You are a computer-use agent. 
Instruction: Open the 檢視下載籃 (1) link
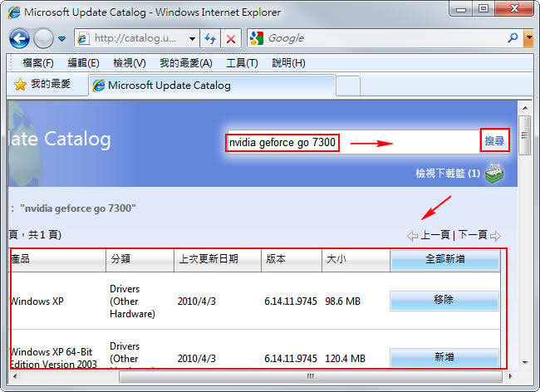tap(448, 173)
